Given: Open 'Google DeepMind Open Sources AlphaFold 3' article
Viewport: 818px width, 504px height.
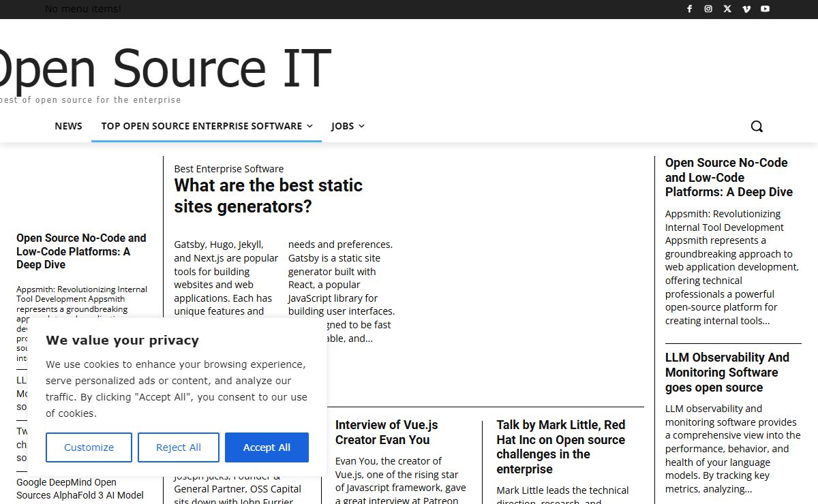Looking at the screenshot, I should click(x=80, y=488).
